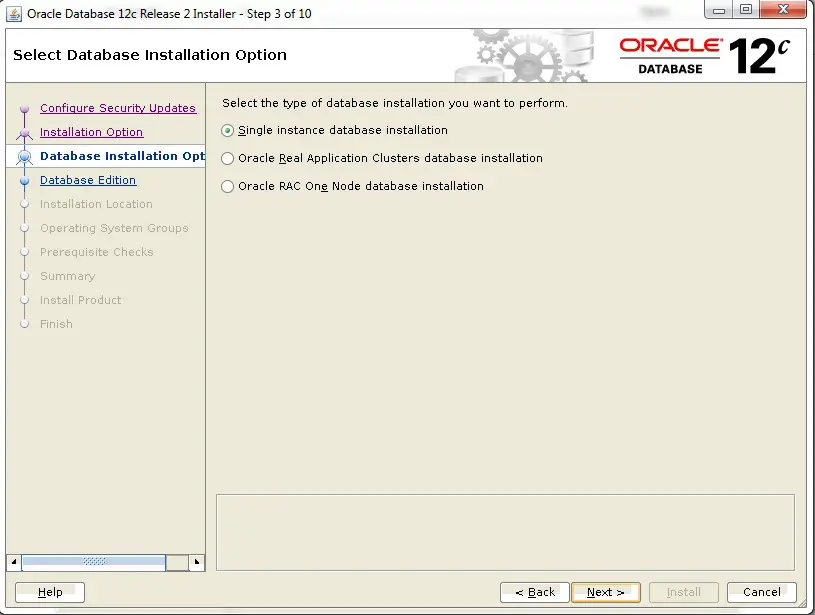This screenshot has height=615, width=815.
Task: Minimize the installer window
Action: point(719,10)
